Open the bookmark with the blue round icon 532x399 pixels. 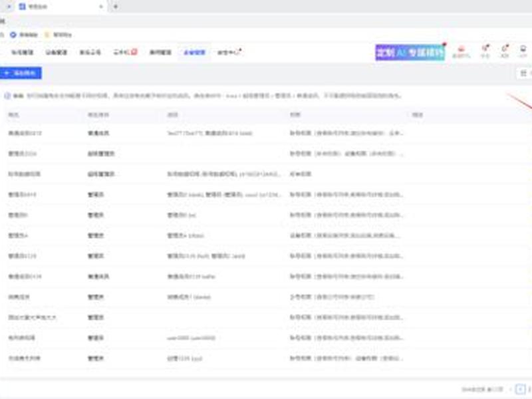24,35
